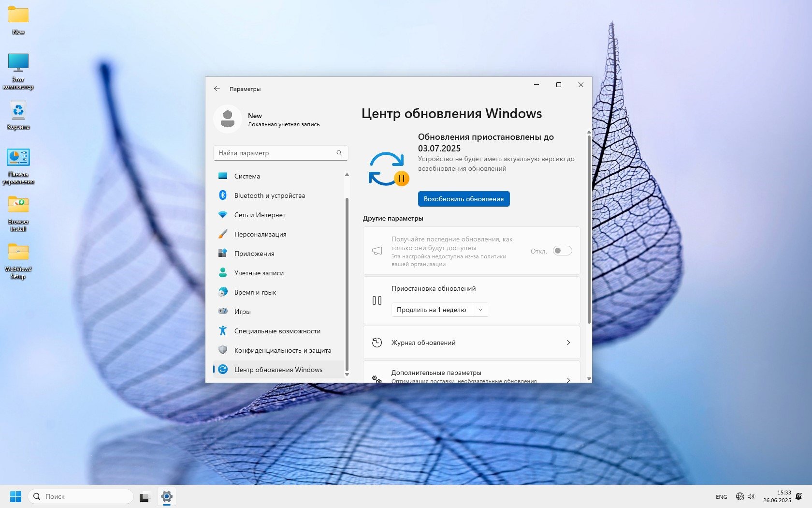Click the gears icon for Дополнительные параметры
The image size is (812, 508).
pos(377,379)
